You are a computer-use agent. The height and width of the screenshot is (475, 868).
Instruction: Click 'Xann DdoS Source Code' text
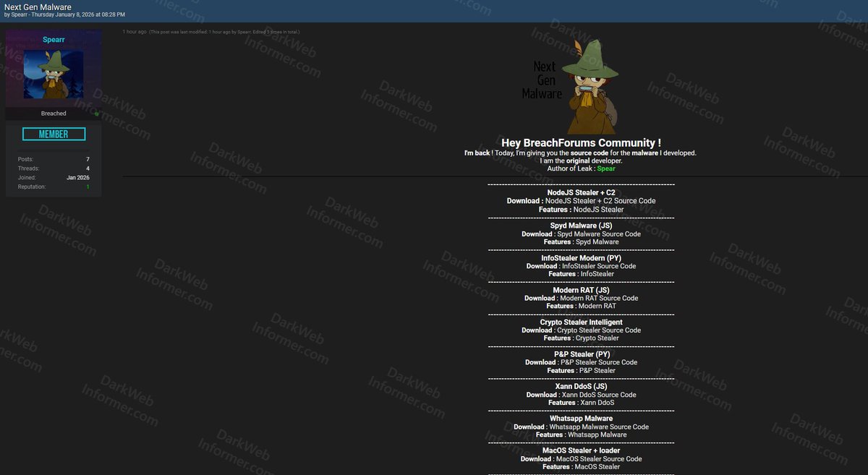[x=599, y=395]
